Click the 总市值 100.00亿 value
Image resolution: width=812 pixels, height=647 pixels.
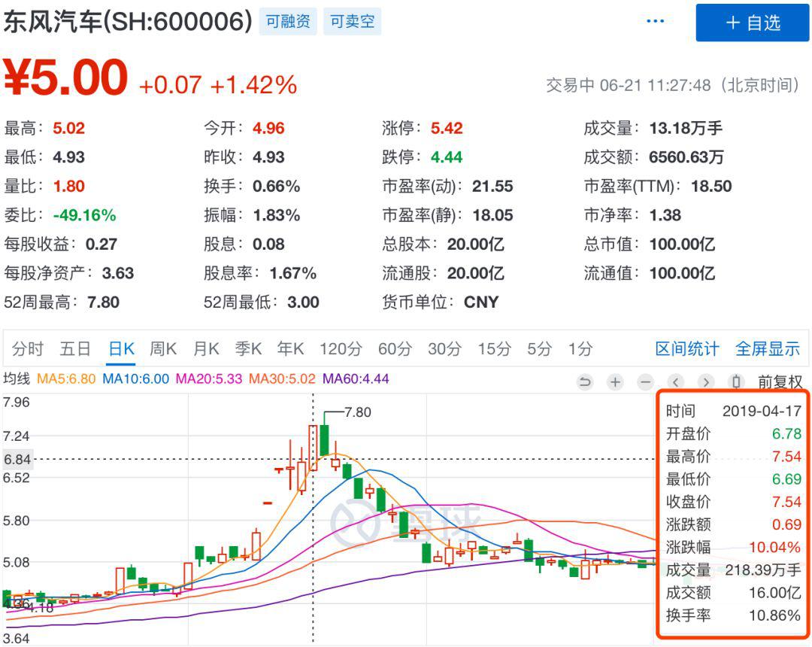[682, 244]
